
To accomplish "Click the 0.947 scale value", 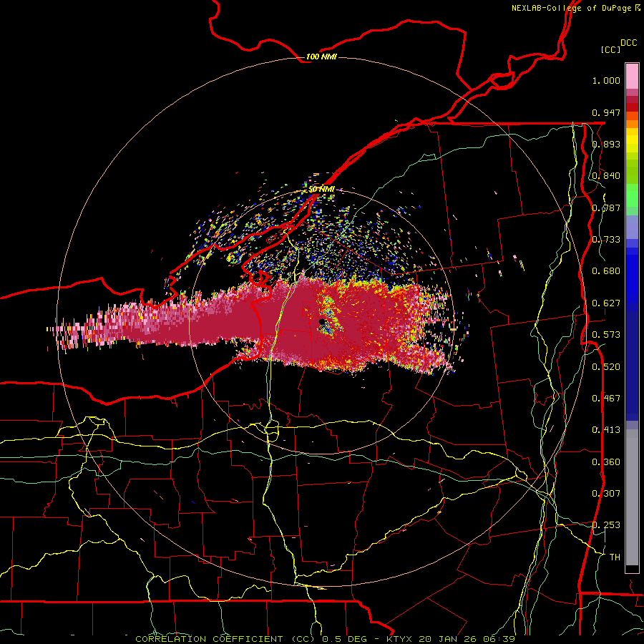I will click(606, 112).
